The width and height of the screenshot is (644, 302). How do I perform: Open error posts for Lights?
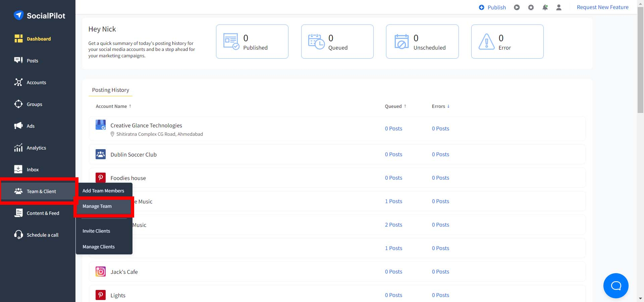440,295
